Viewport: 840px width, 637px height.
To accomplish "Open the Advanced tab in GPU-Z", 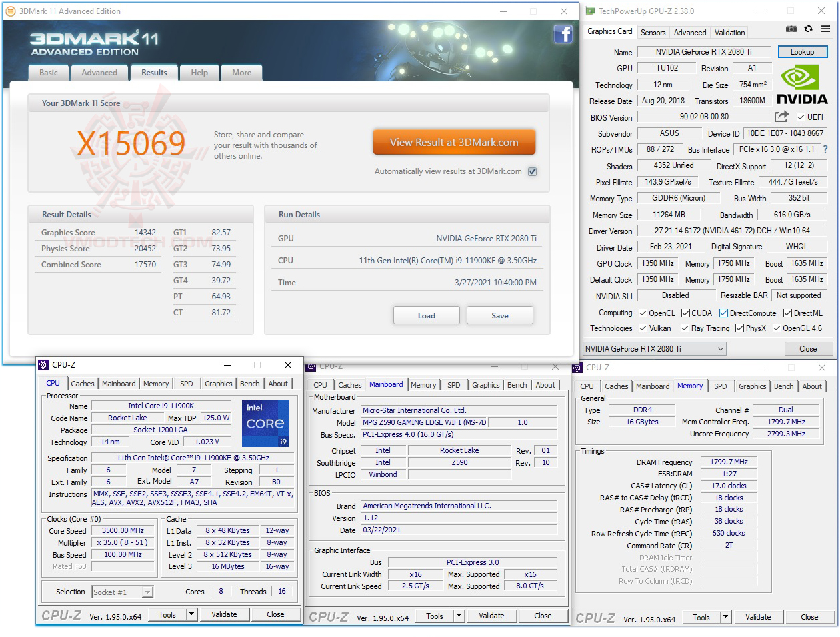I will point(690,33).
